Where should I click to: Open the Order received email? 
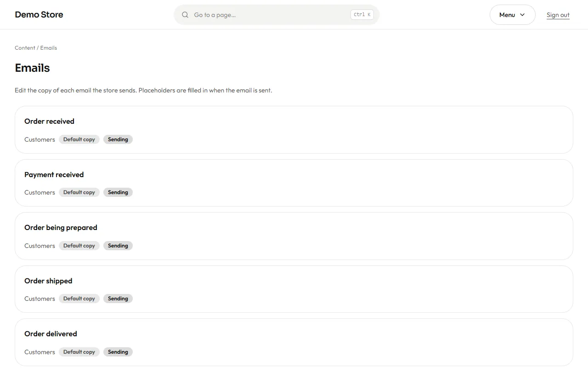[294, 130]
